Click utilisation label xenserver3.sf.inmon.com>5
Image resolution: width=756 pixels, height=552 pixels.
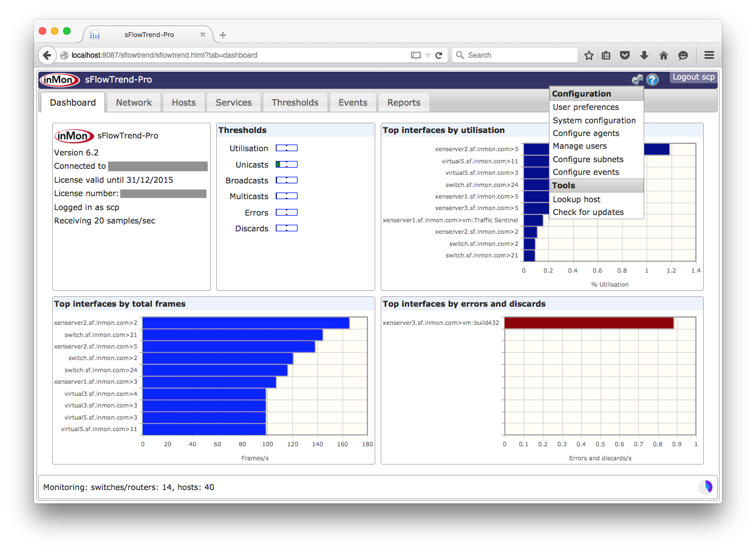(477, 208)
